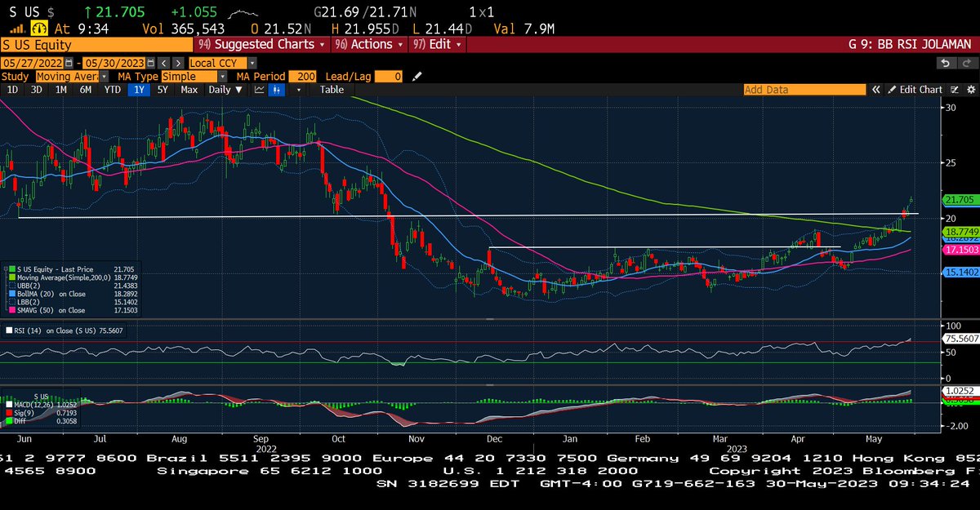The image size is (980, 510).
Task: Select the line chart type icon
Action: [260, 90]
